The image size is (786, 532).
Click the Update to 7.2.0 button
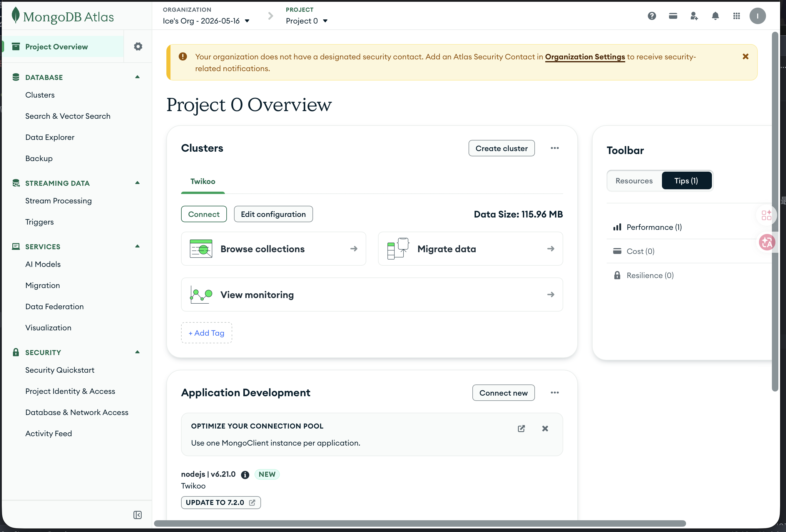coord(221,503)
